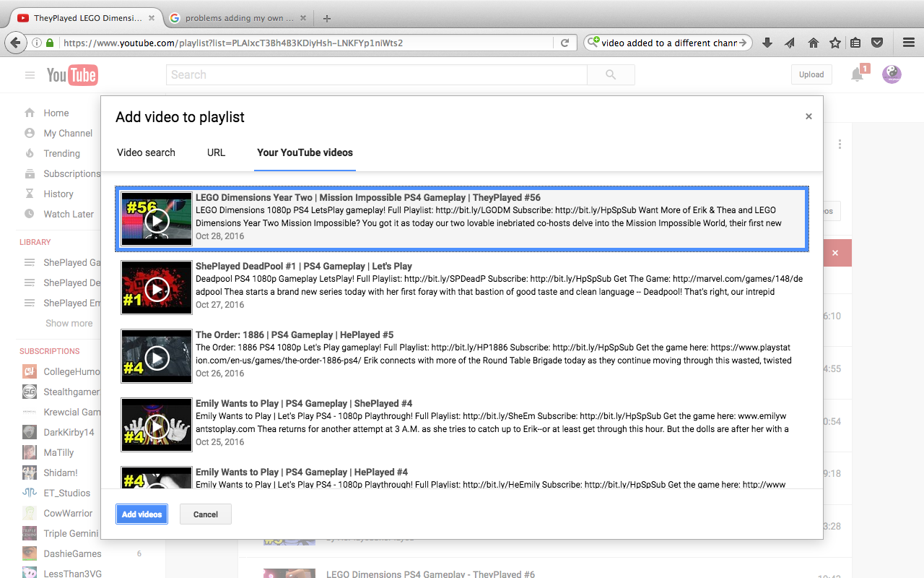This screenshot has height=578, width=924.
Task: Open the Pocket icon in toolbar
Action: pyautogui.click(x=877, y=43)
